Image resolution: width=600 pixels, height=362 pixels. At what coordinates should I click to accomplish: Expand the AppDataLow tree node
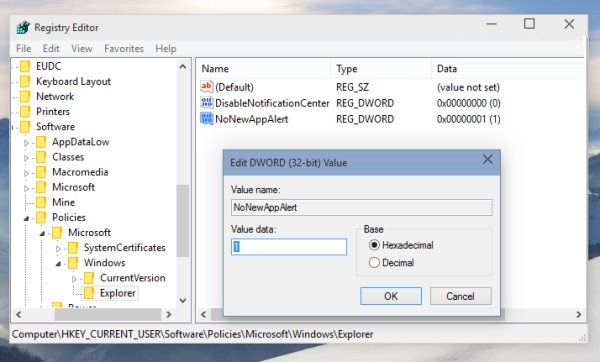click(x=26, y=143)
